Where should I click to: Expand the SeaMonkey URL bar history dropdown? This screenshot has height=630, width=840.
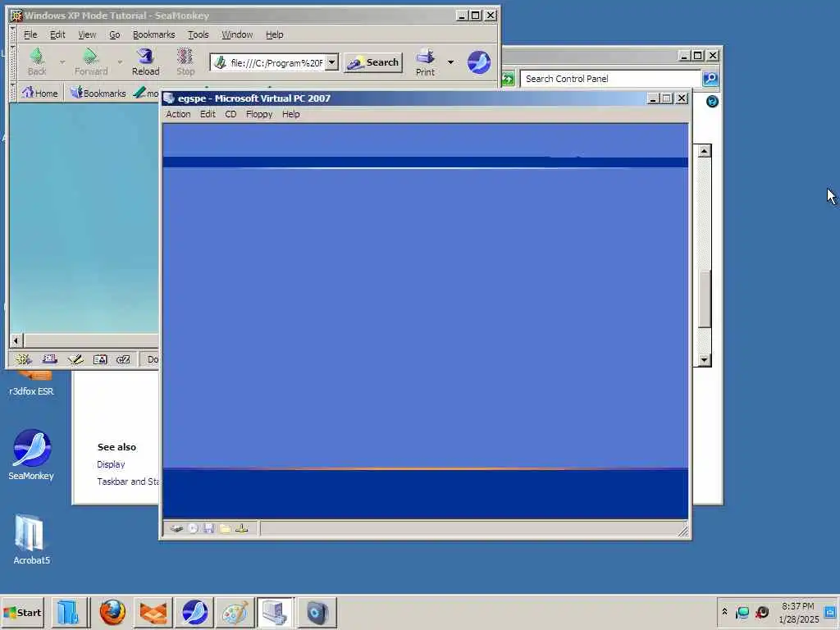[332, 62]
